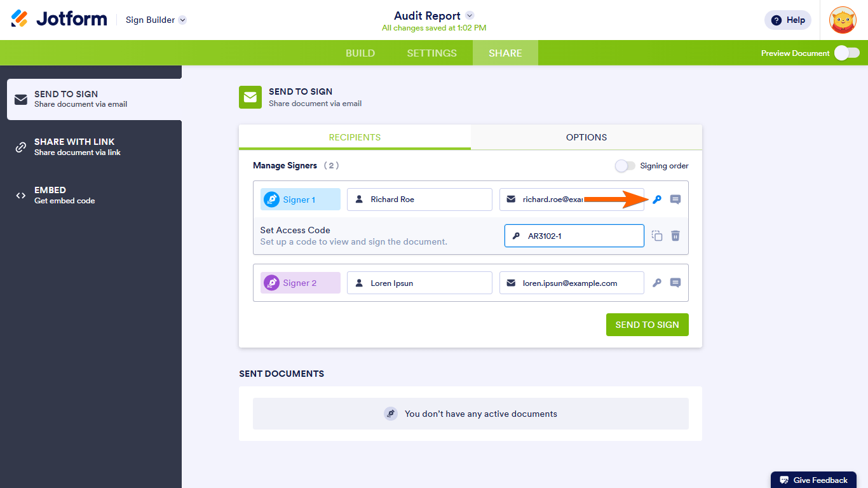Copy the access code with copy icon

657,236
